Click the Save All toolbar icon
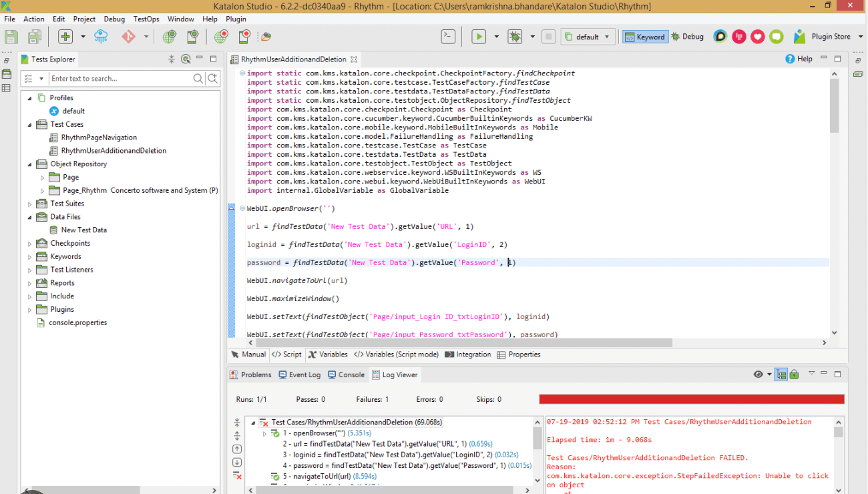 (35, 37)
